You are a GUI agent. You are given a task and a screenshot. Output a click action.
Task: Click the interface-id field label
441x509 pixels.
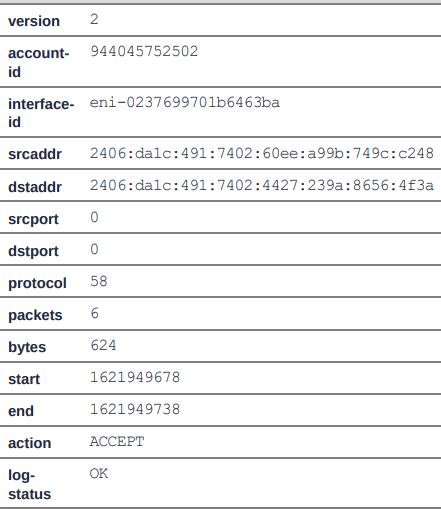(41, 113)
